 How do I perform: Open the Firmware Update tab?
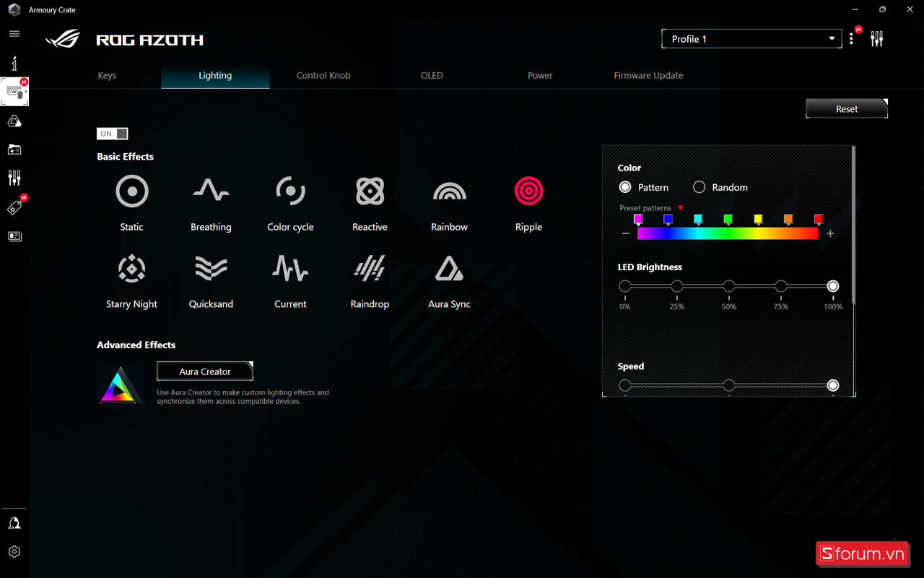648,75
